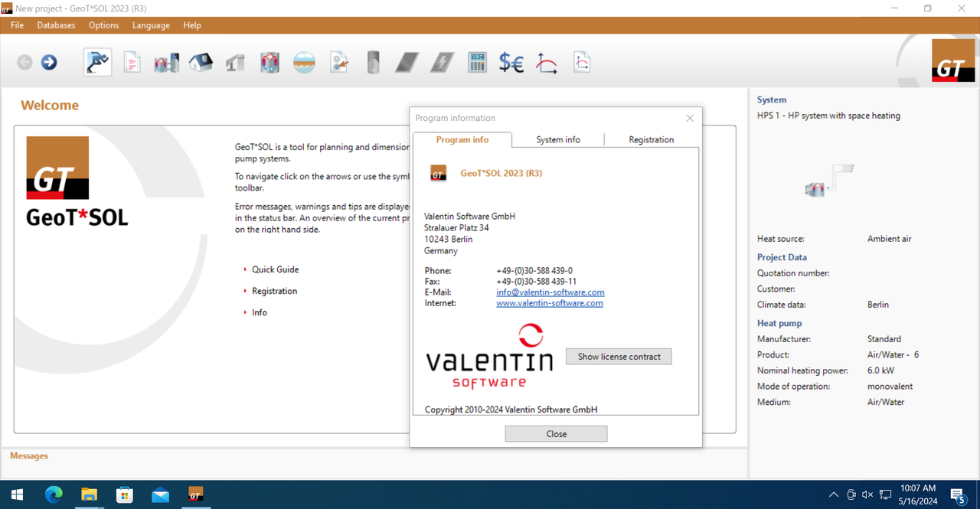Click the GeoT*SOL logo on Welcome page

click(77, 182)
